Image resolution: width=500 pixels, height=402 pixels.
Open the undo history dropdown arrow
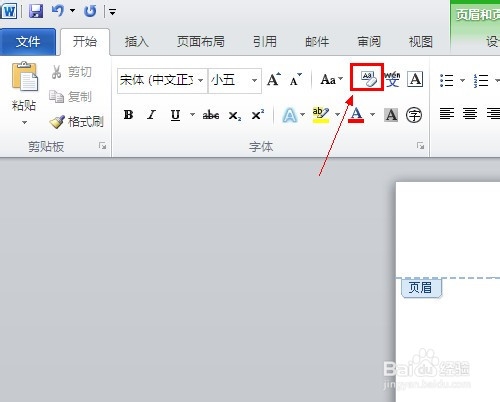click(72, 11)
